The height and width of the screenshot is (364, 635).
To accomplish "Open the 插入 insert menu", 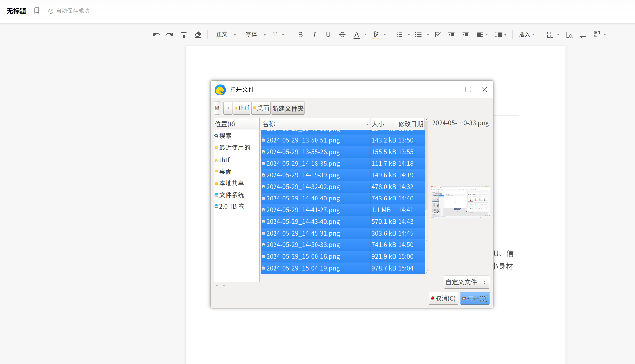I will [527, 35].
